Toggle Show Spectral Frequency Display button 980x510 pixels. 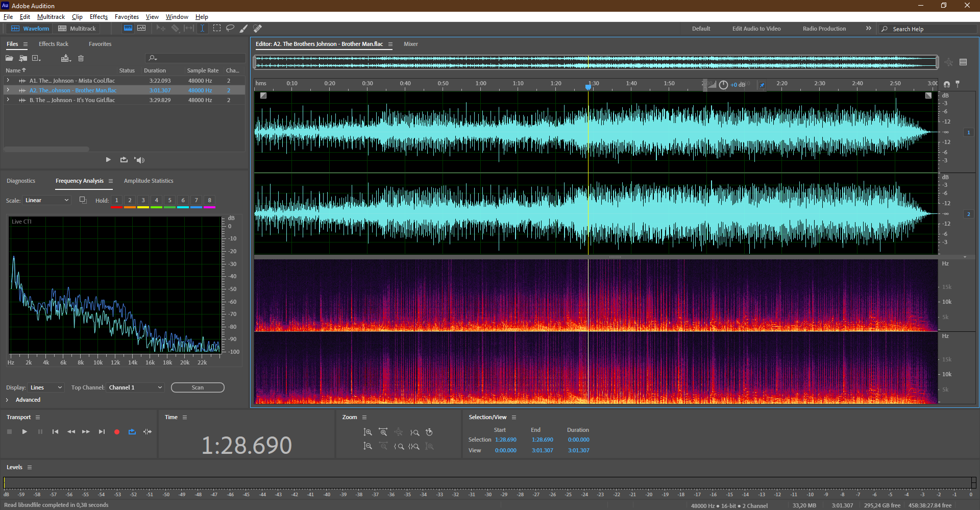click(x=128, y=28)
